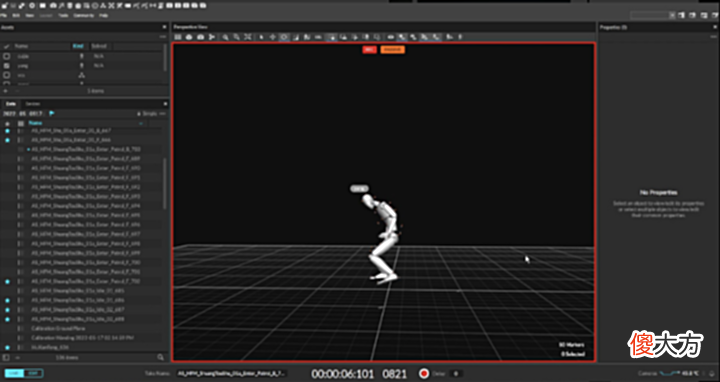Screen dimensions: 720x382
Task: Click the viewport layout grid icon
Action: pos(178,37)
